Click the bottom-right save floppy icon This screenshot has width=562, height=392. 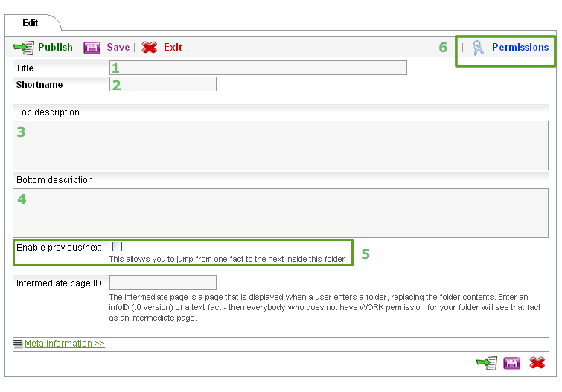coord(512,363)
